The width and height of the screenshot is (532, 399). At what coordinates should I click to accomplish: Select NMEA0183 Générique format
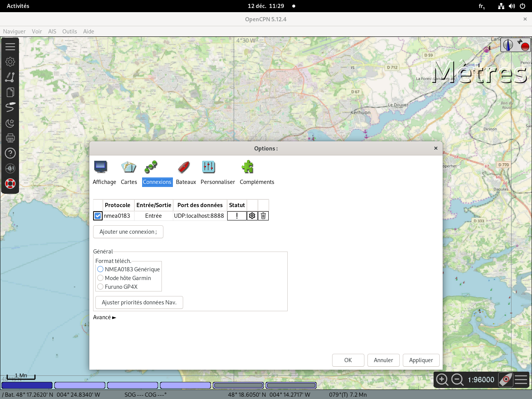[x=128, y=269]
